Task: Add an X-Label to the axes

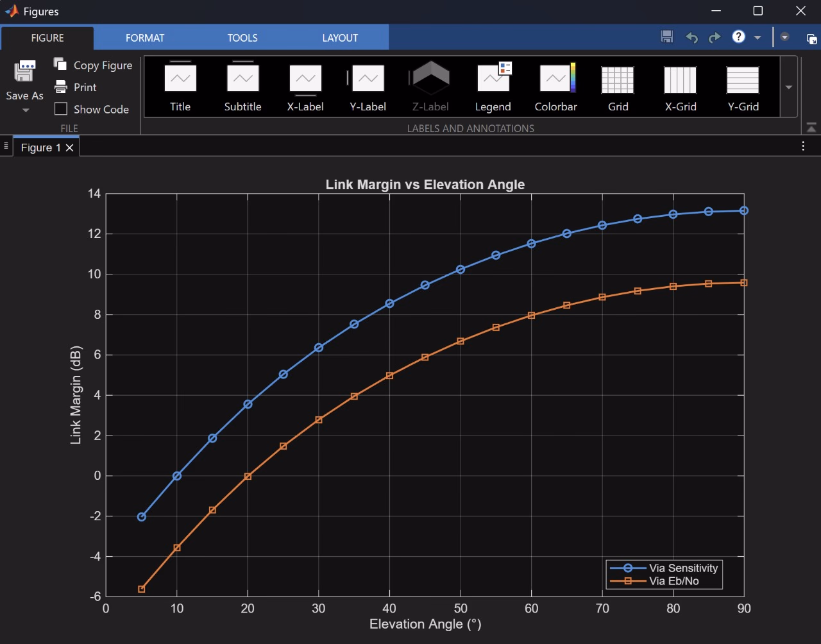Action: (305, 87)
